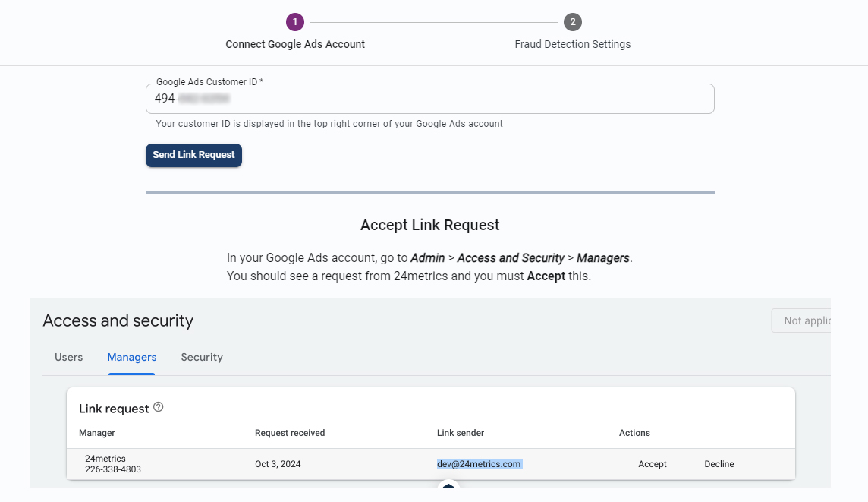Click the Connect Google Ads Account step label
Viewport: 868px width, 502px height.
click(x=295, y=44)
